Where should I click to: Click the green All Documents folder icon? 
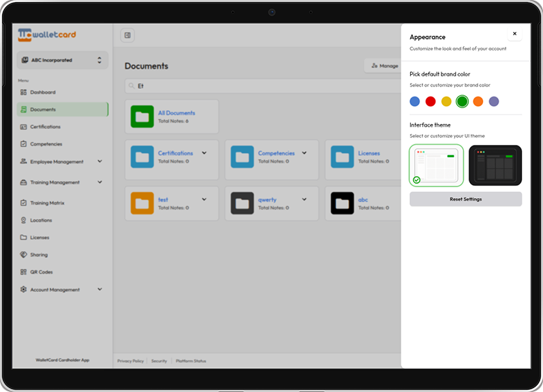tap(142, 116)
